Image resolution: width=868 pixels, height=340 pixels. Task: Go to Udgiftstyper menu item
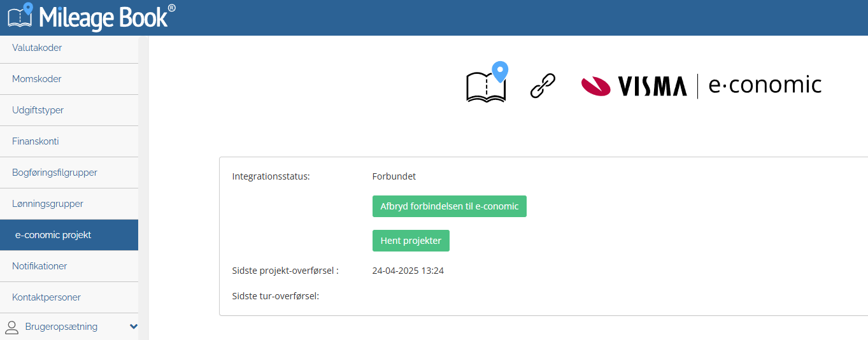[69, 110]
